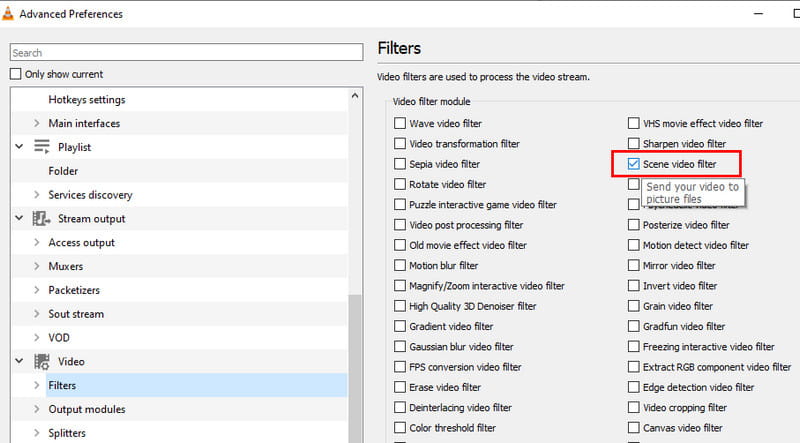Uncheck the Scene video filter checkbox
800x443 pixels.
click(634, 163)
